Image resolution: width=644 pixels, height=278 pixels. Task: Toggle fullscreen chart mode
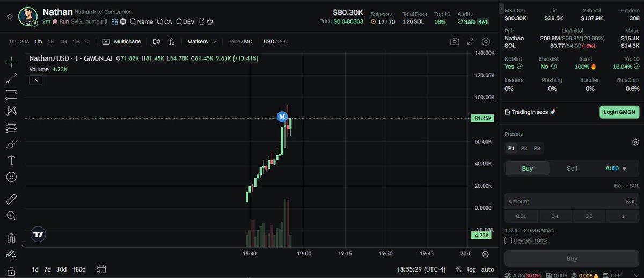click(470, 41)
